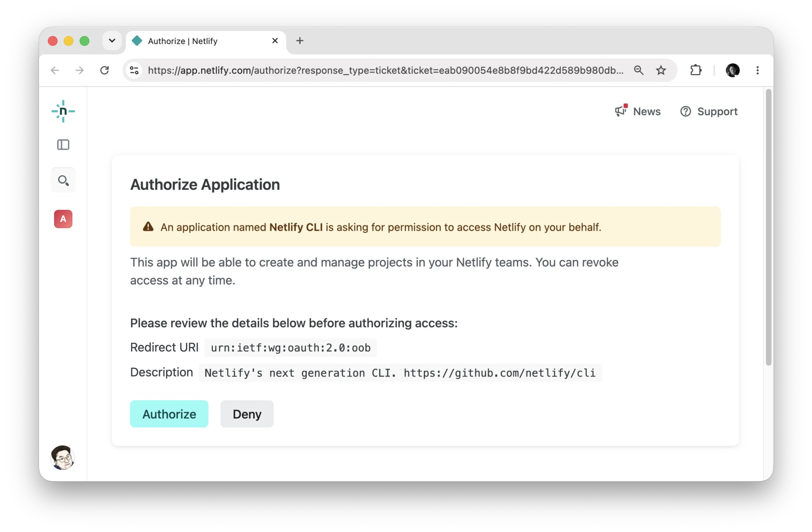Click the Authorize Application heading
The width and height of the screenshot is (812, 532).
[x=205, y=184]
